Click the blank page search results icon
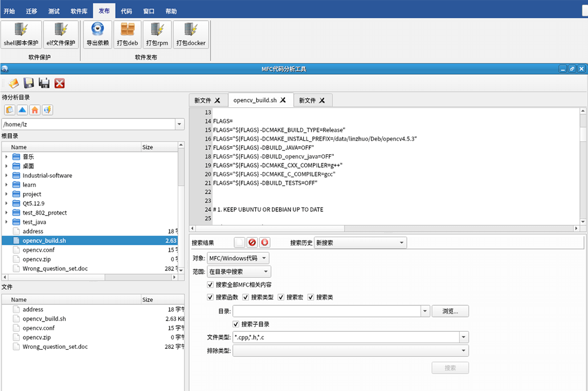 pos(240,243)
